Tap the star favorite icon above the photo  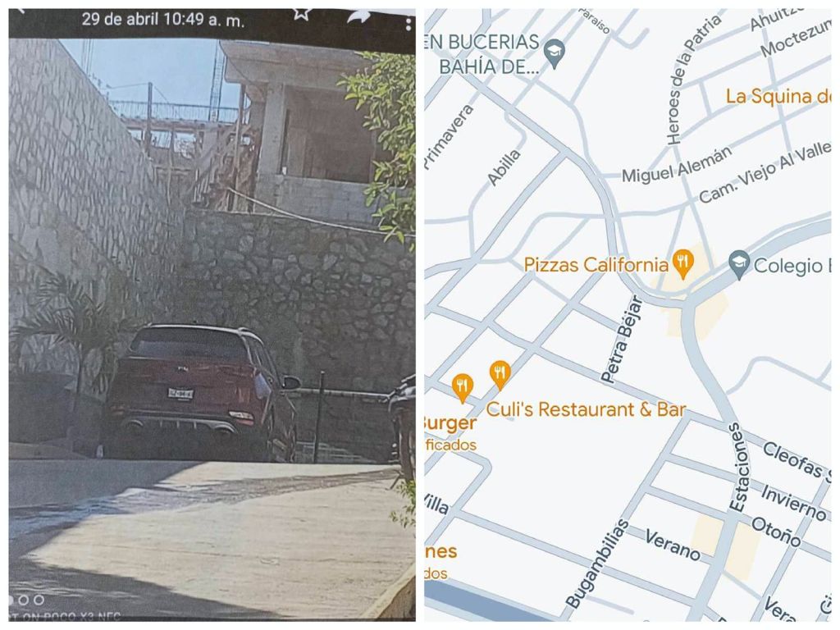tap(302, 14)
